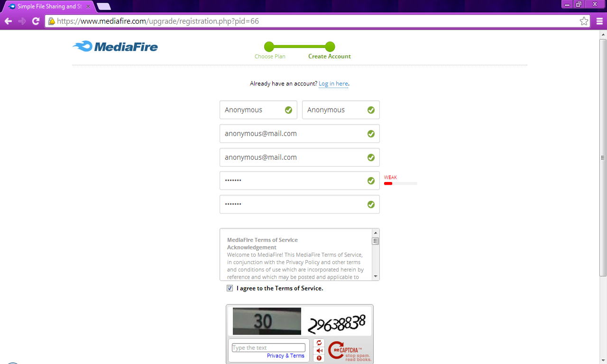This screenshot has height=364, width=607.
Task: Open the browser menu icon
Action: [x=600, y=21]
